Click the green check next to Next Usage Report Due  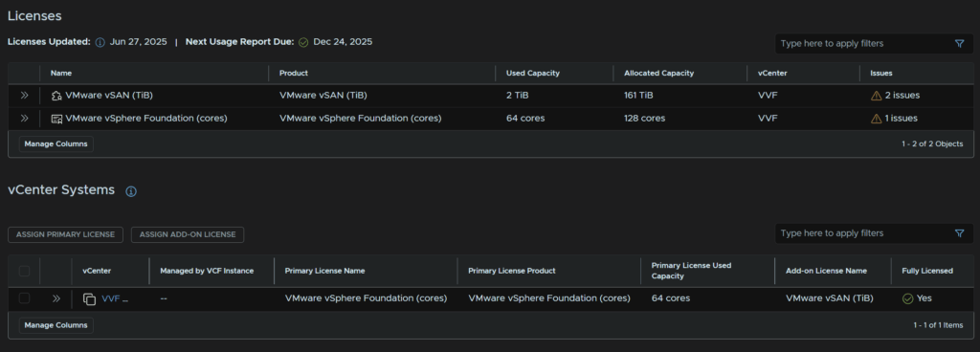tap(303, 42)
